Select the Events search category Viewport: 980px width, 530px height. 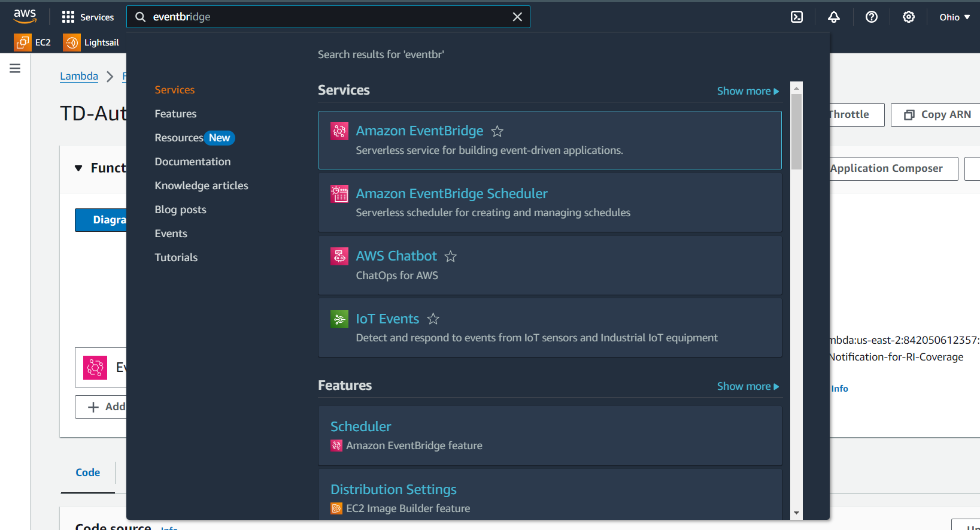pos(171,234)
